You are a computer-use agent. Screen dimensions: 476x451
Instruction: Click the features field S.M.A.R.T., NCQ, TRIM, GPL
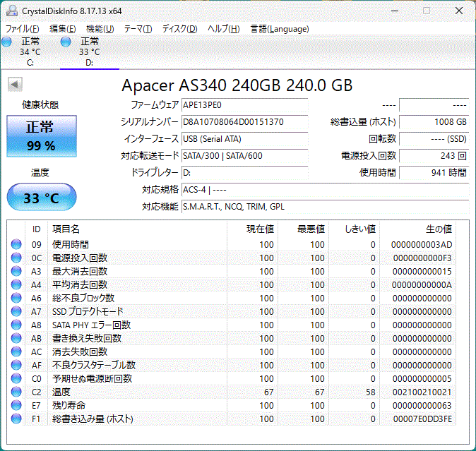pos(325,207)
